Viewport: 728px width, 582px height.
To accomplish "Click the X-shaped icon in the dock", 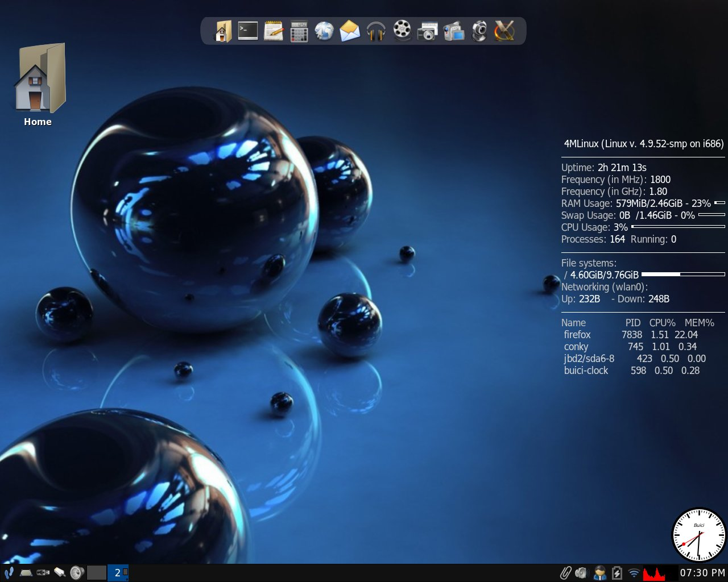I will point(504,31).
